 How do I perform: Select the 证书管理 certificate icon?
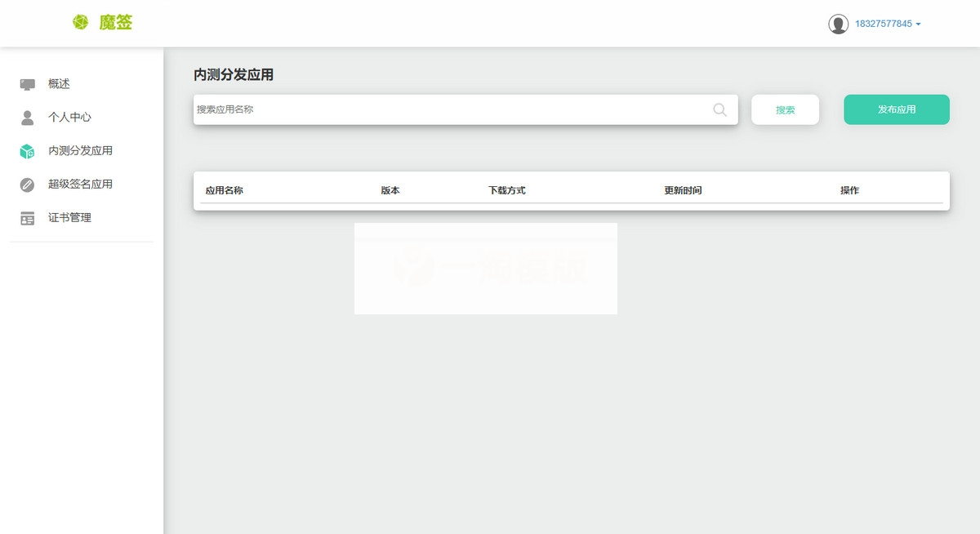(27, 217)
